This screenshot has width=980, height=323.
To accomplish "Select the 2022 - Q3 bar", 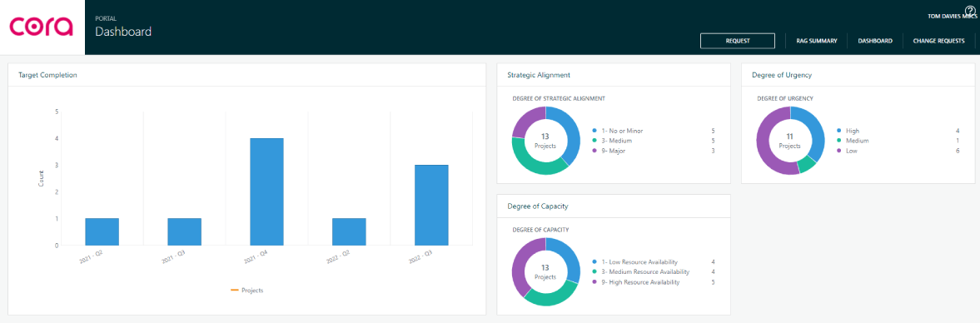I will 431,205.
